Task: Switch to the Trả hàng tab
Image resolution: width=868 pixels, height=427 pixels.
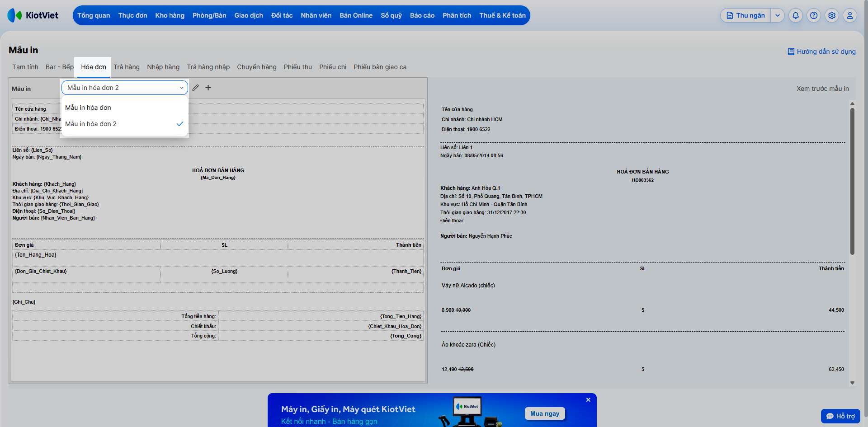Action: 127,67
